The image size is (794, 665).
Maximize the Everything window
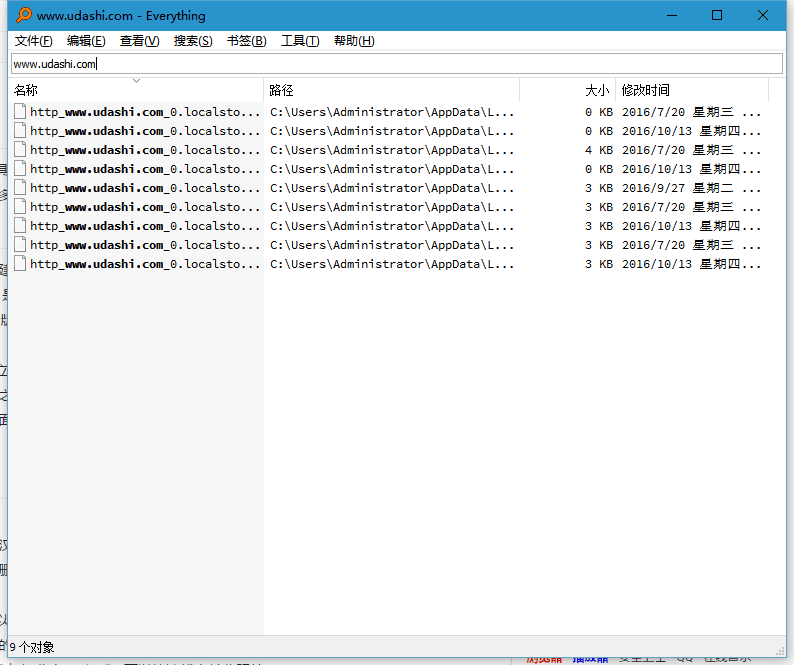717,15
